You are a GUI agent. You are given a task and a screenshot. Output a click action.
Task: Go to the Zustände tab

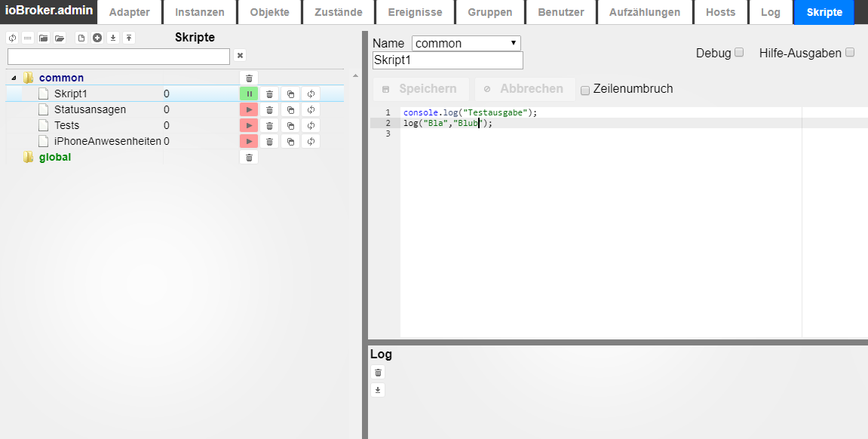point(339,12)
